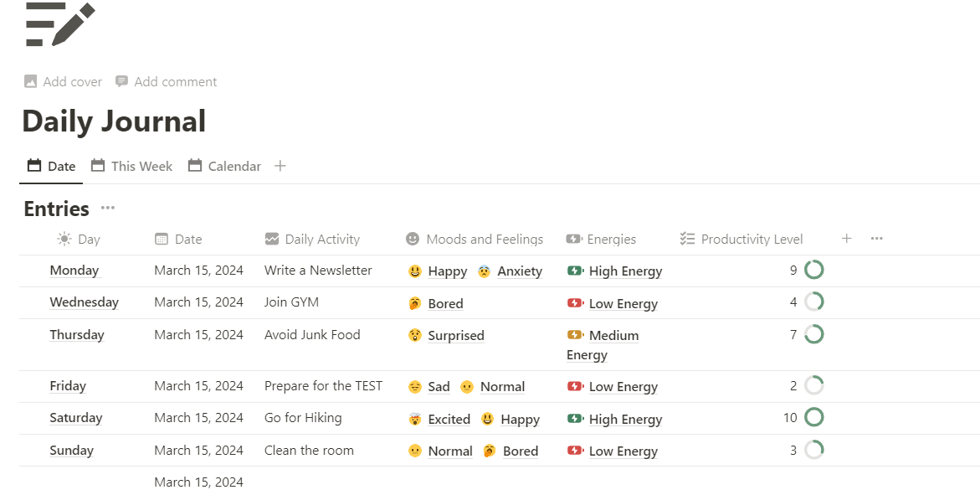This screenshot has width=980, height=495.
Task: Click the Daily Journal page title
Action: tap(114, 121)
